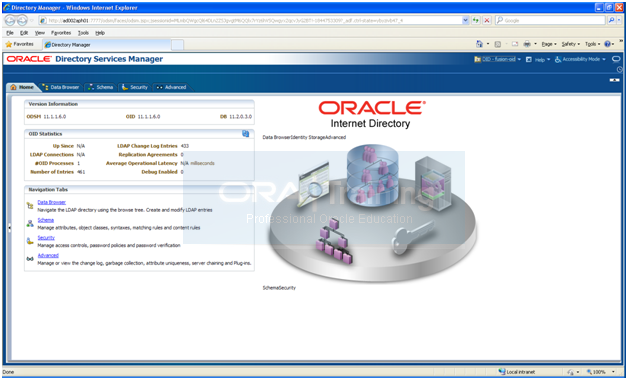Click the server cabinet graphic on the platform
The width and height of the screenshot is (628, 380).
click(x=433, y=183)
